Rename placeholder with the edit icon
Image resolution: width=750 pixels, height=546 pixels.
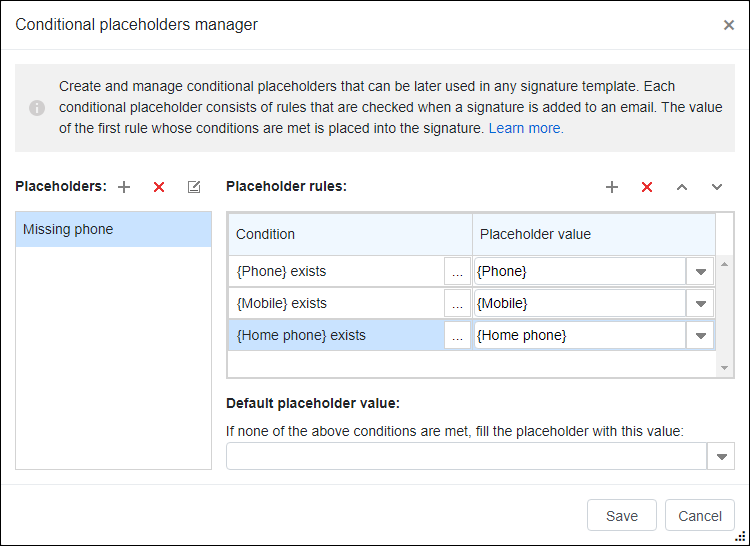pyautogui.click(x=194, y=187)
